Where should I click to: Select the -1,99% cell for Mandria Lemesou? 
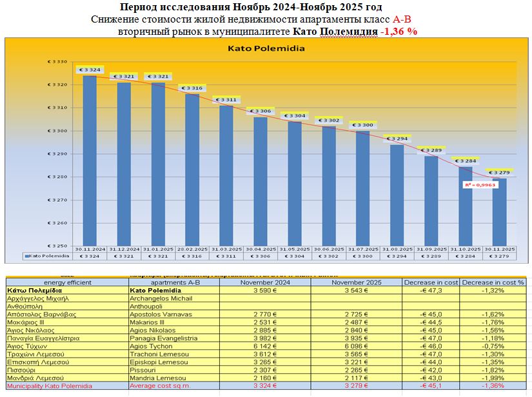pos(493,378)
